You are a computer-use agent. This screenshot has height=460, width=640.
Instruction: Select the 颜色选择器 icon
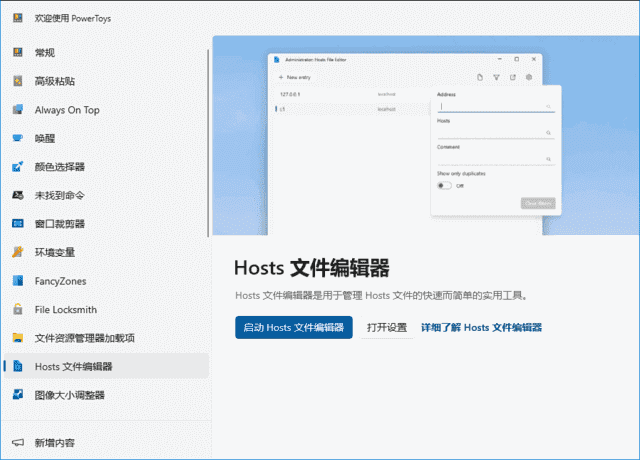tap(17, 167)
